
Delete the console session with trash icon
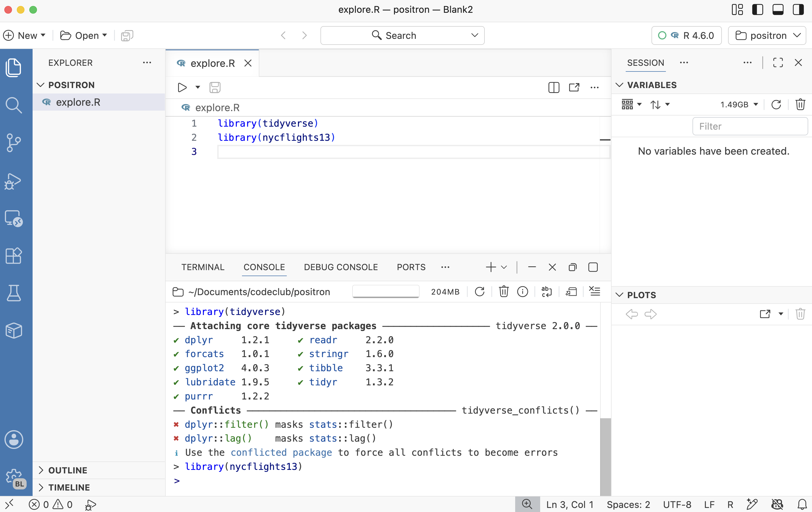(503, 291)
